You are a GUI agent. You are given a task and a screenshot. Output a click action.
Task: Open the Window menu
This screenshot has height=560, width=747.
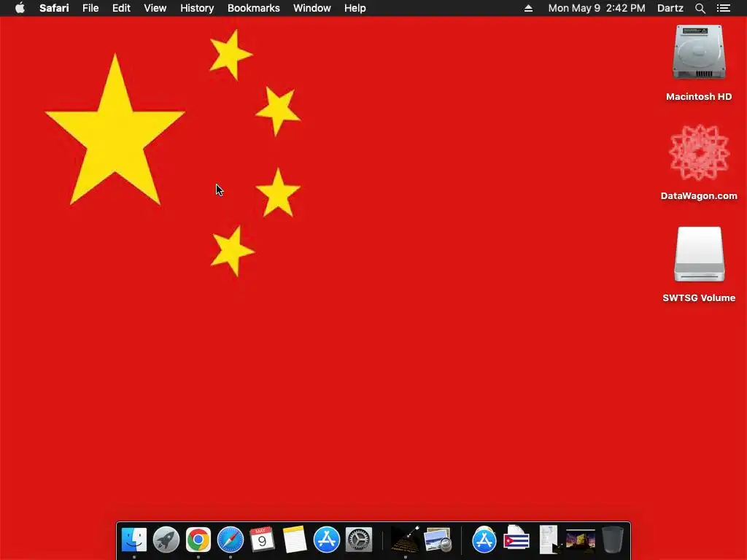click(312, 8)
